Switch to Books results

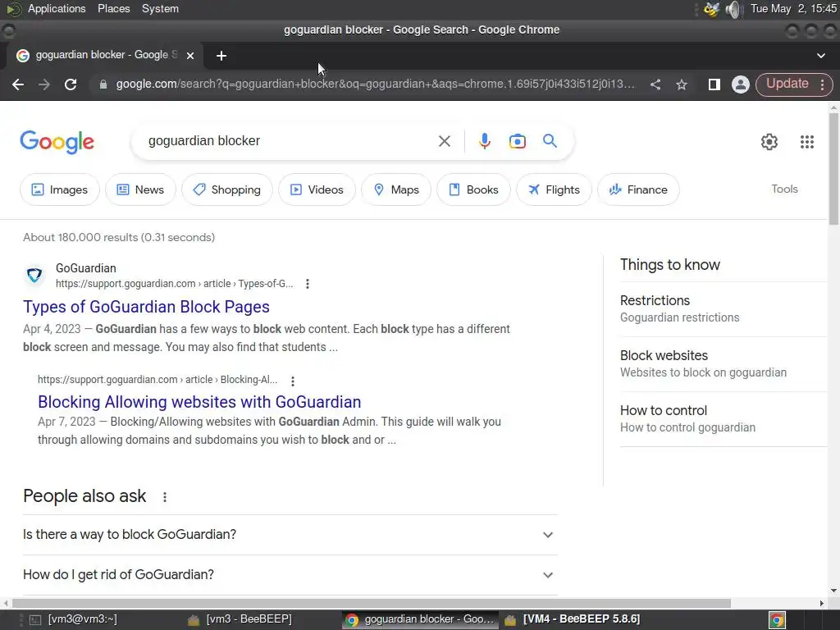[x=473, y=189]
